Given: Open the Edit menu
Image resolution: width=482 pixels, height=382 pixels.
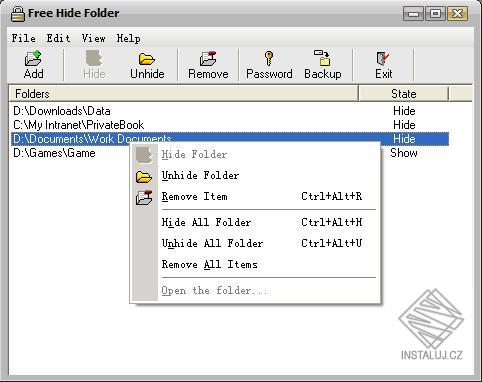Looking at the screenshot, I should click(58, 38).
